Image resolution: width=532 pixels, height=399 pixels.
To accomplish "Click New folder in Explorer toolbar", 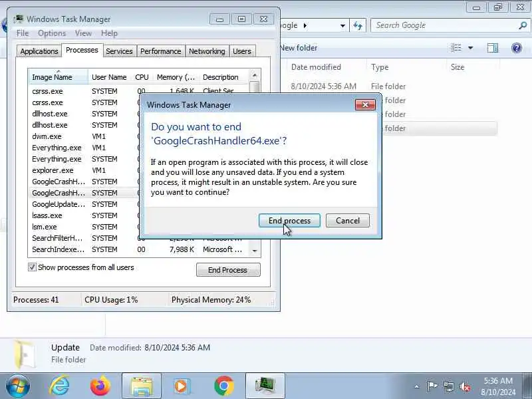I will [299, 48].
